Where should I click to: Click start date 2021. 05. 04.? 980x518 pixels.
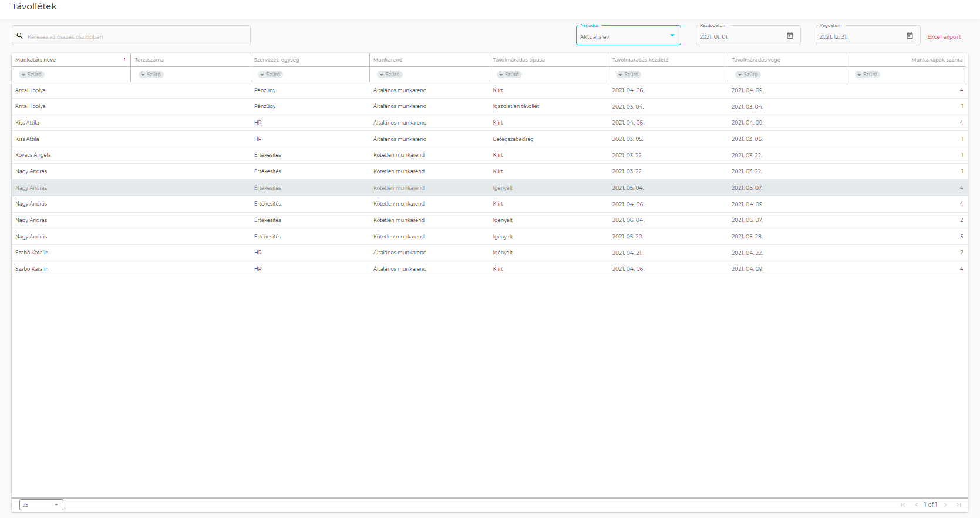pos(628,188)
